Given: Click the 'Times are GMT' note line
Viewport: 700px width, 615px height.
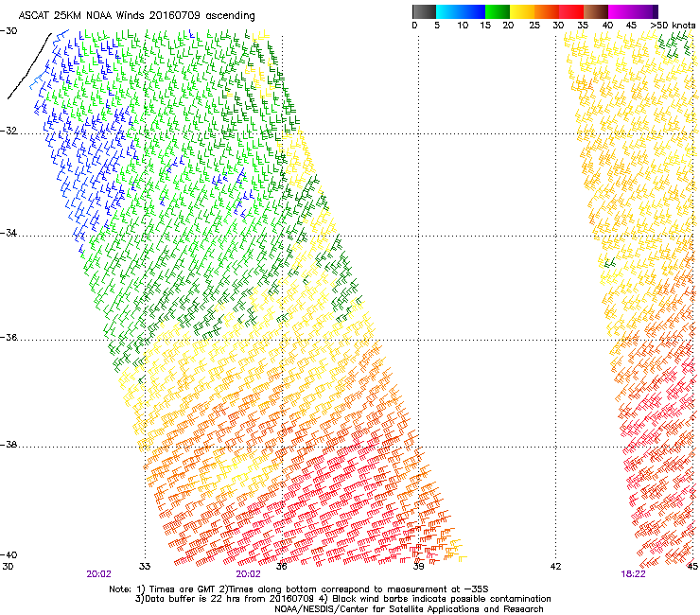Looking at the screenshot, I should [299, 589].
